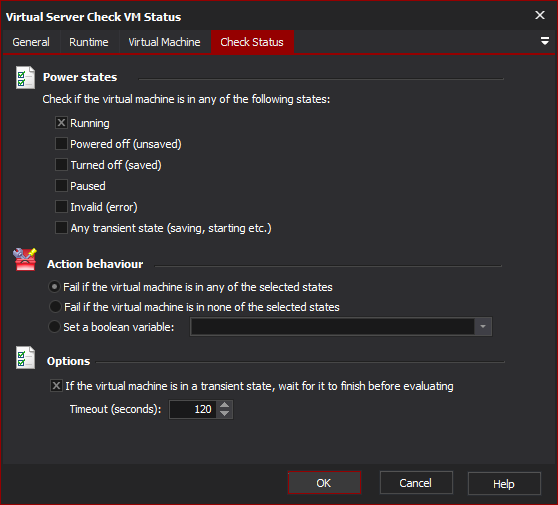Open the Runtime tab
The image size is (558, 505).
(89, 42)
